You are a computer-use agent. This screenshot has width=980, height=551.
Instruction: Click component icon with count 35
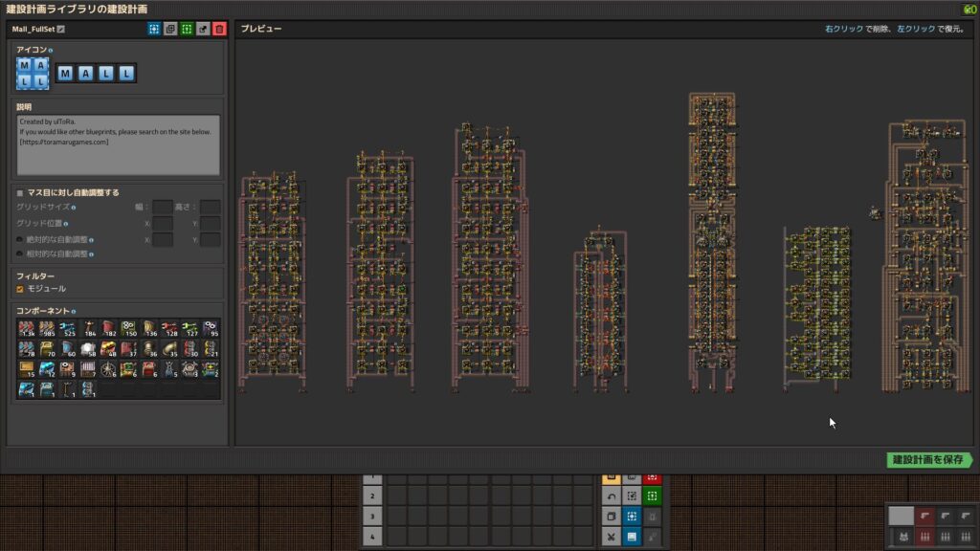click(x=169, y=348)
